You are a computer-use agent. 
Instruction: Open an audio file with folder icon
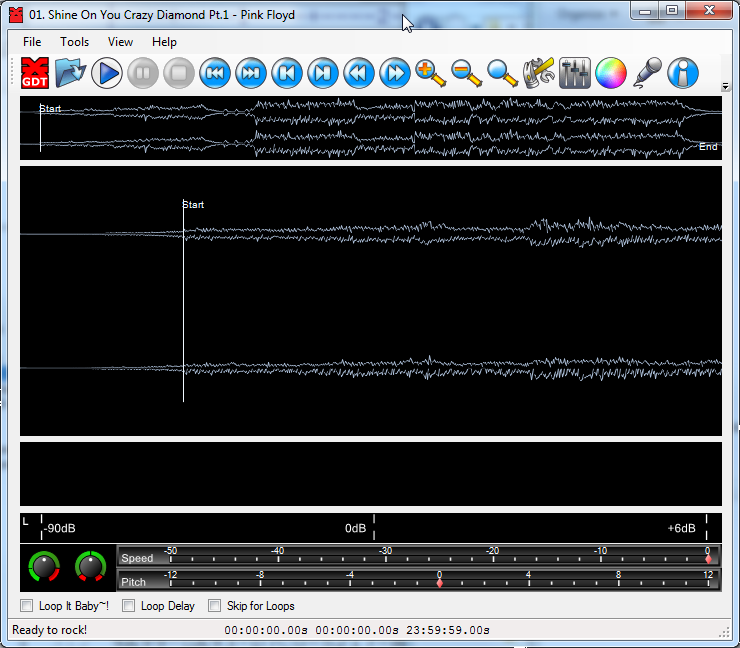[70, 73]
